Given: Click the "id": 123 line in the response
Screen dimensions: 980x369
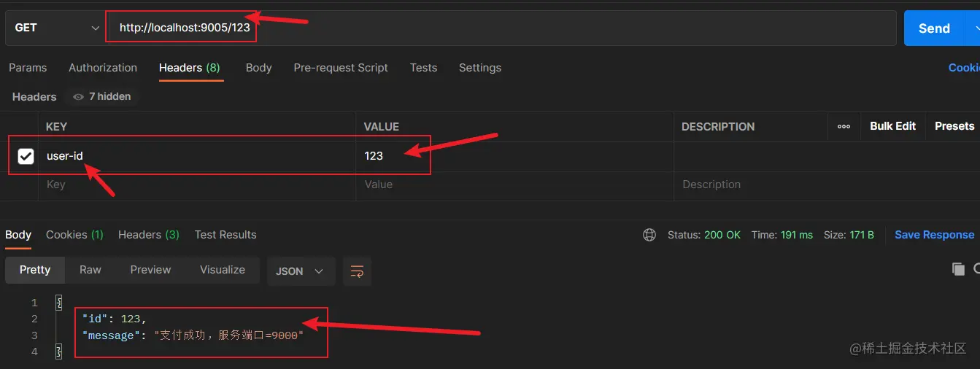Looking at the screenshot, I should pos(115,319).
